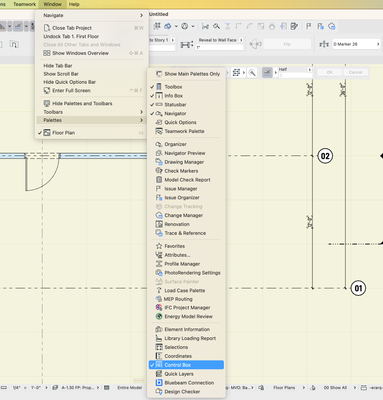Open the Entire Model status bar option
Viewport: 383px width, 400px height.
tap(129, 388)
